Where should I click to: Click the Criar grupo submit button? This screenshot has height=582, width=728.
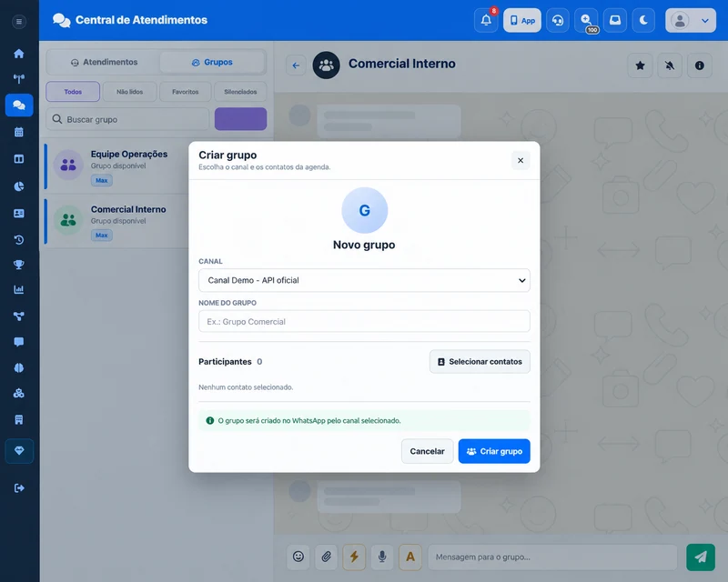[x=494, y=451]
